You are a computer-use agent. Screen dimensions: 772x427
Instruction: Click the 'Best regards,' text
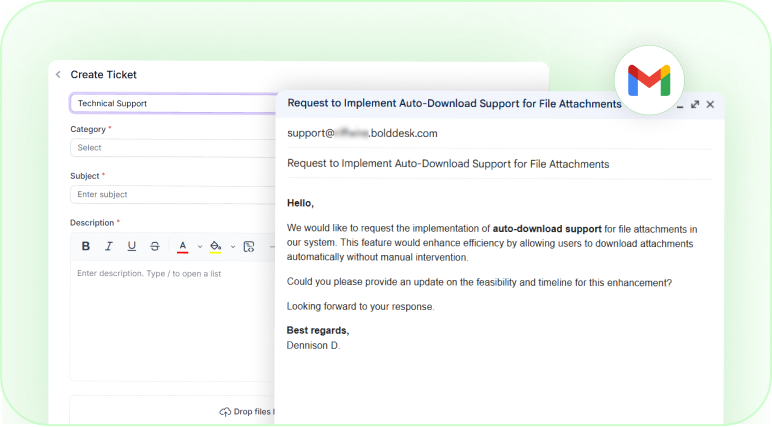pos(318,330)
